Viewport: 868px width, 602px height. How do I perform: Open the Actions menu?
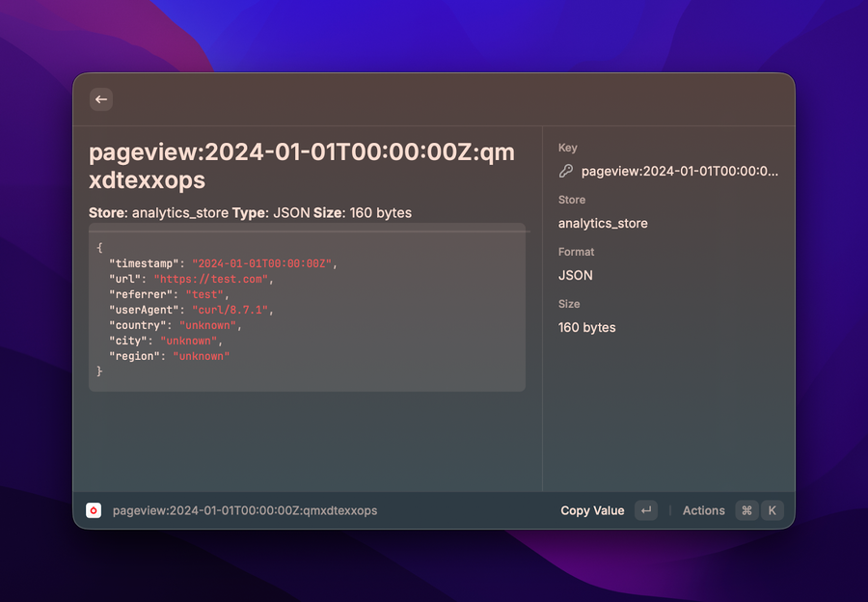(x=703, y=510)
